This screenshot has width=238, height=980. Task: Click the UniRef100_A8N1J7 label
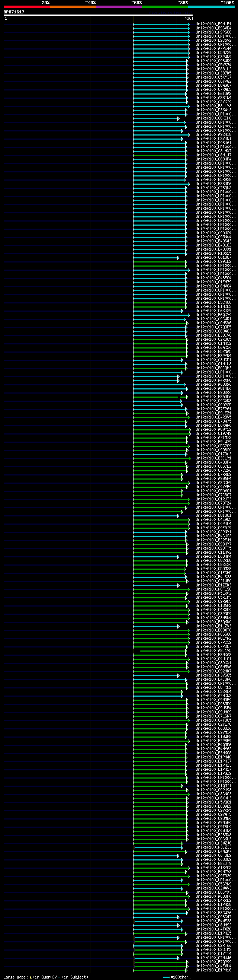tap(213, 155)
